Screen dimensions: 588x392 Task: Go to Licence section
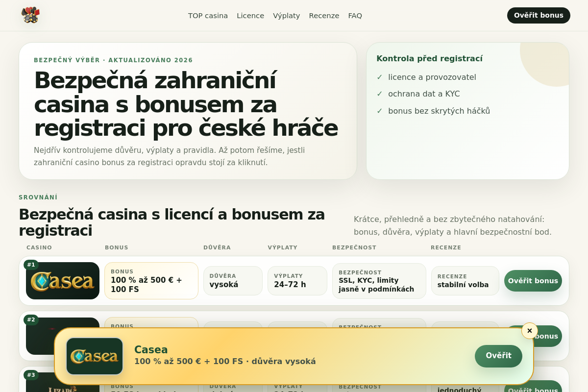pos(250,16)
